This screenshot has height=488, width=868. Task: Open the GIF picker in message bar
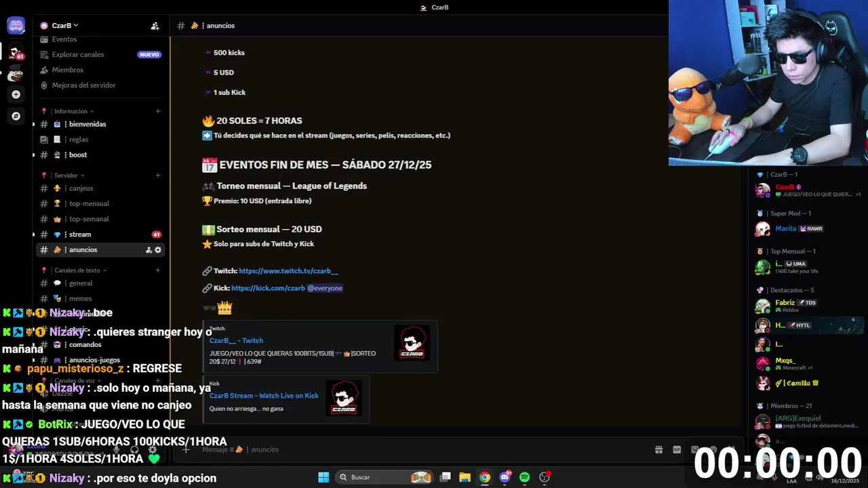pos(677,449)
